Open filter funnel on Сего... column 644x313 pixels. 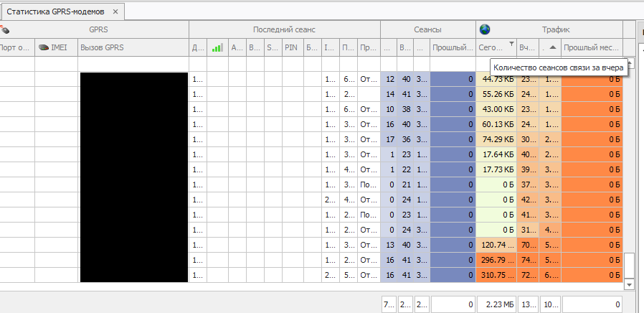coord(511,43)
